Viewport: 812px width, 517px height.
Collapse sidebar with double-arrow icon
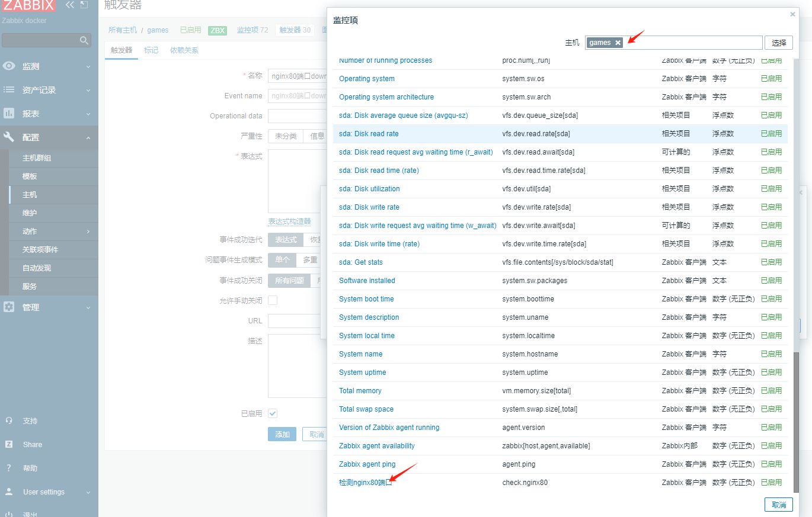point(70,5)
